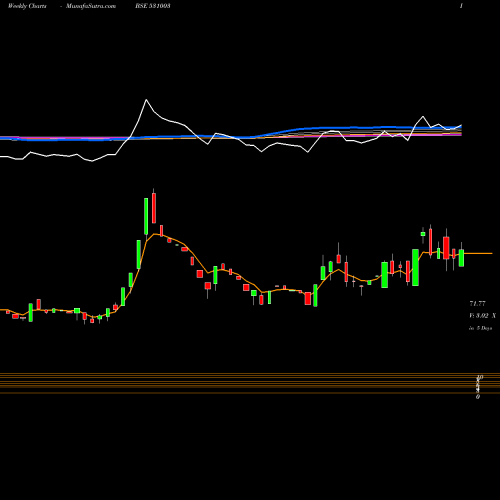500x500 pixels.
Task: Click the 'BSE 531093' stock code text
Action: (x=153, y=6)
